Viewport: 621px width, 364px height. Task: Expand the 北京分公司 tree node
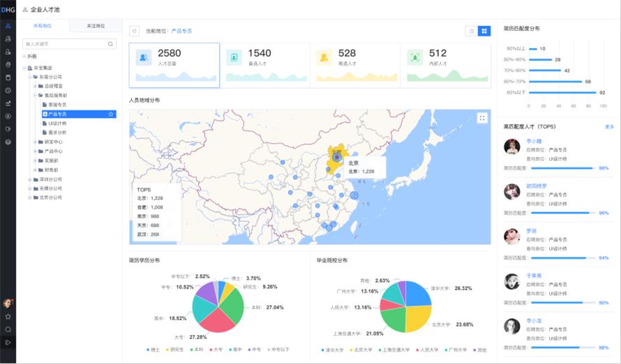30,197
